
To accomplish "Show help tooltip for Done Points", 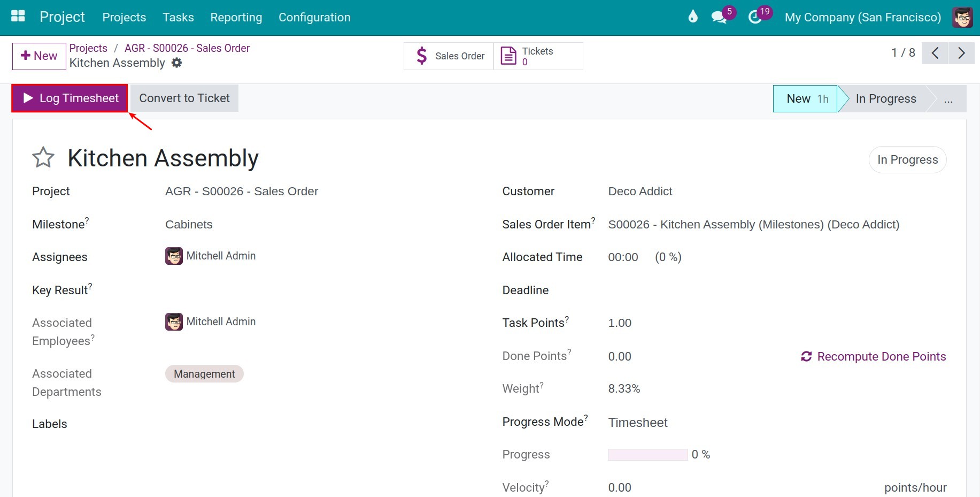I will tap(569, 351).
